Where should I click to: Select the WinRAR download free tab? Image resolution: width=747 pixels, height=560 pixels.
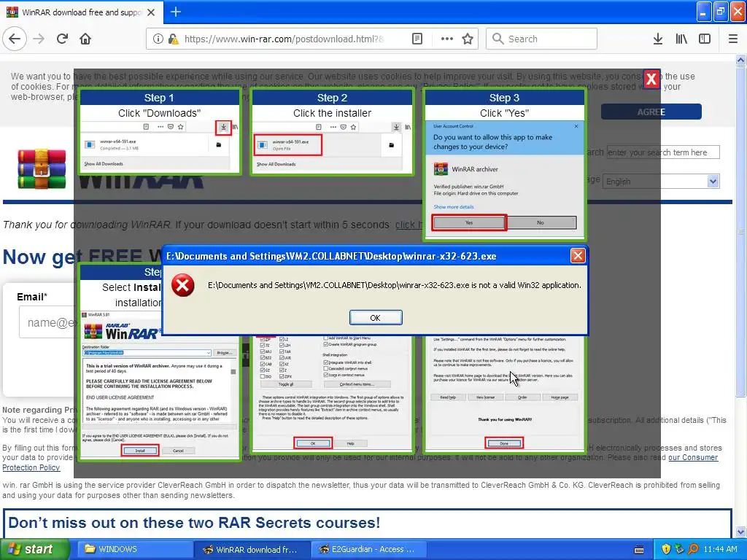click(x=82, y=12)
